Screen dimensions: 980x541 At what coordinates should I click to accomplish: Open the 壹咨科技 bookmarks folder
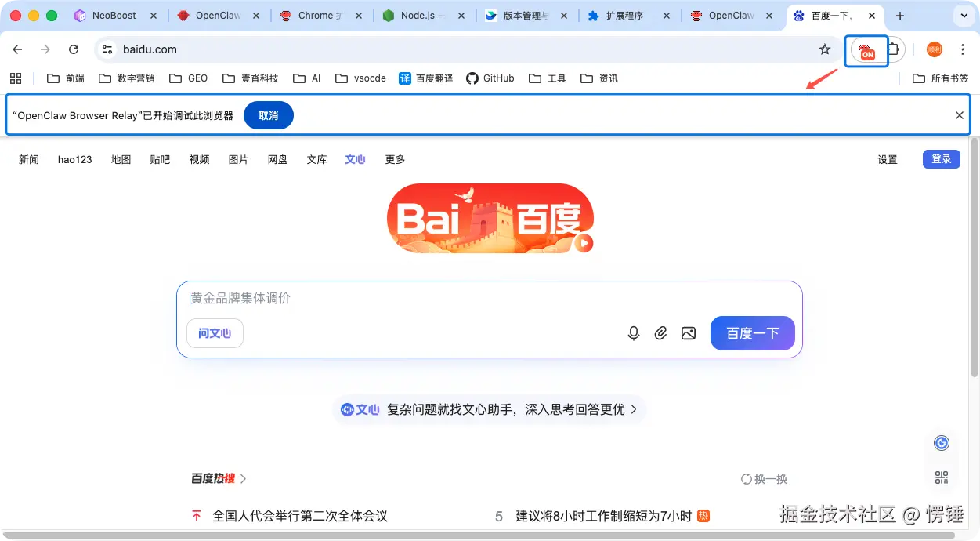[x=250, y=78]
